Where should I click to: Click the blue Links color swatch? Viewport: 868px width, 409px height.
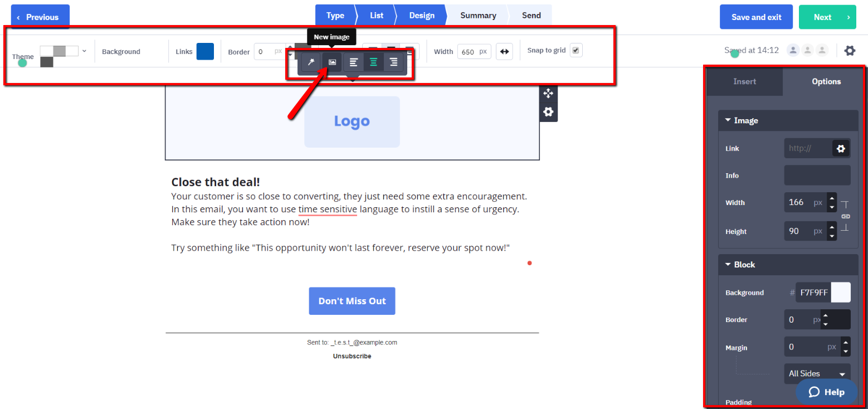point(206,51)
